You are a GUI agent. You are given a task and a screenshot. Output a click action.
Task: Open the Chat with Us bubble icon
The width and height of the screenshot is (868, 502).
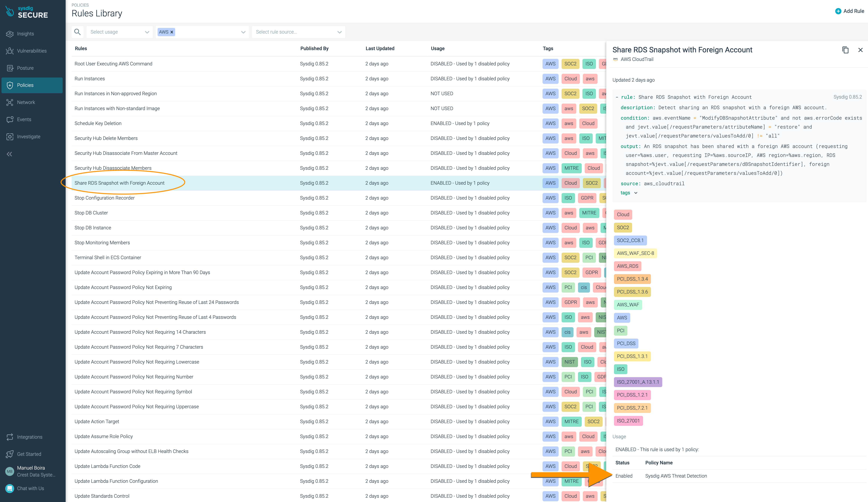(10, 489)
